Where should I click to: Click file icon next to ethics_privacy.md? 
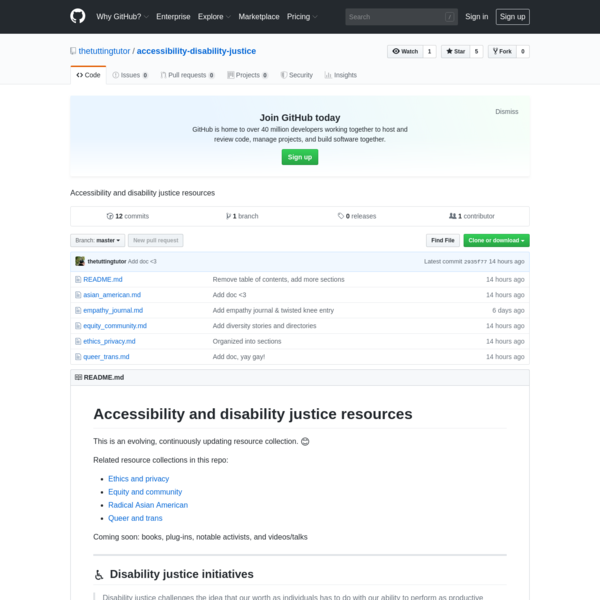click(x=78, y=341)
